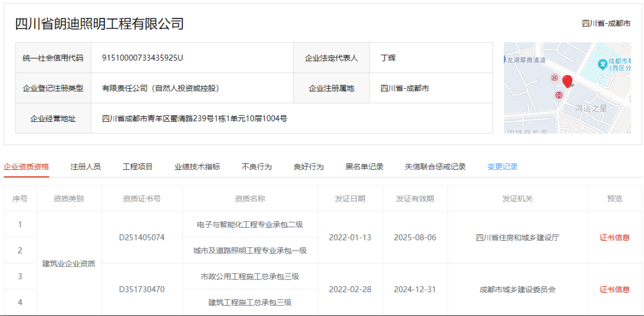Select credit code 91510000733435925U
Image resolution: width=644 pixels, height=316 pixels.
point(142,58)
